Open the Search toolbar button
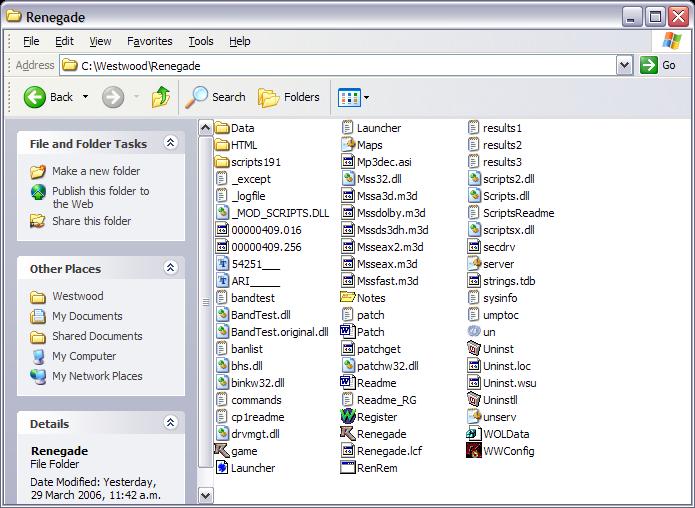Image resolution: width=695 pixels, height=508 pixels. click(x=216, y=97)
